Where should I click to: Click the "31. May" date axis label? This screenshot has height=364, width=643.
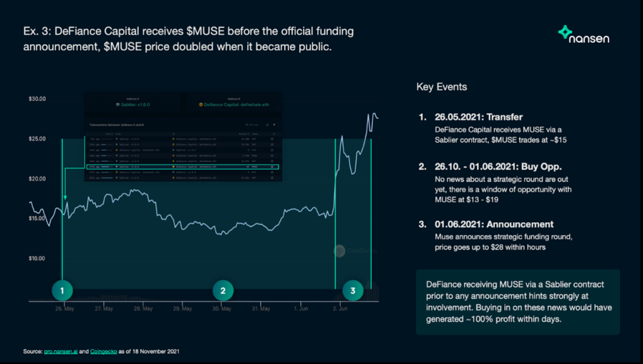pos(261,308)
